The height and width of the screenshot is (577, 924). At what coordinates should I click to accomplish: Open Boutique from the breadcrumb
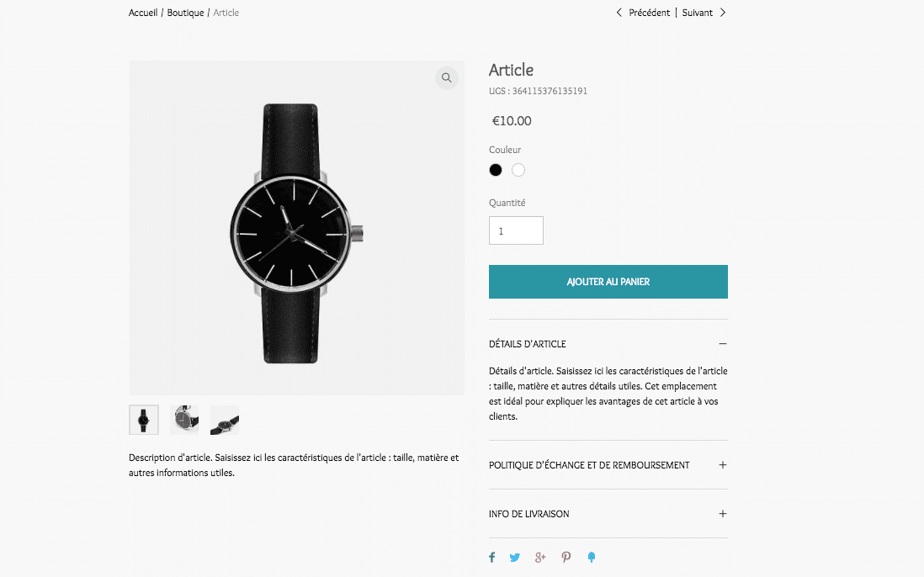[185, 13]
